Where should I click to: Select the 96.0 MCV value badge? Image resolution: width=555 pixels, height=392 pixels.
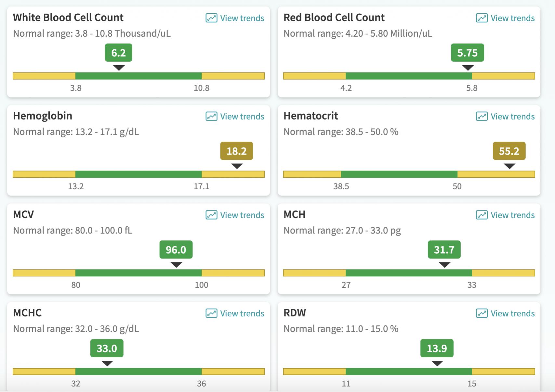coord(176,250)
